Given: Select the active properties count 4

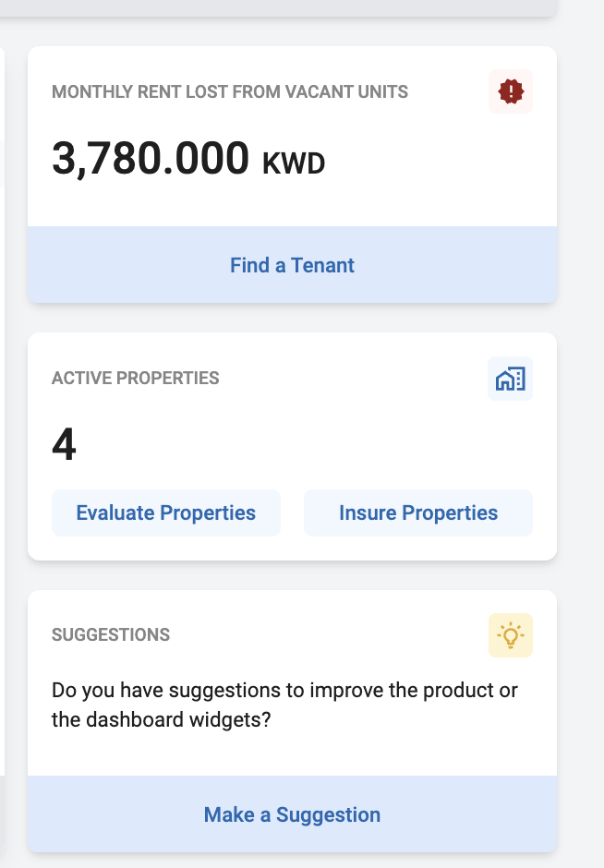Looking at the screenshot, I should coord(65,444).
